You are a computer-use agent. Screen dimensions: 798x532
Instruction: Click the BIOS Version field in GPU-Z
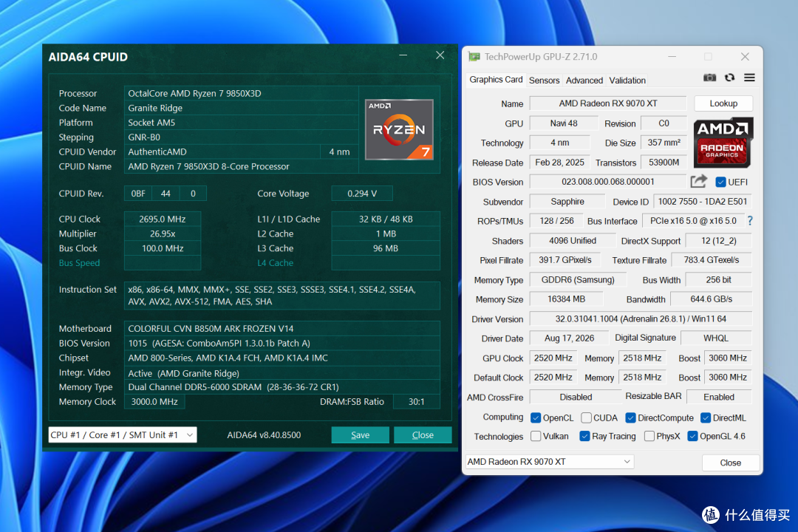click(x=608, y=182)
